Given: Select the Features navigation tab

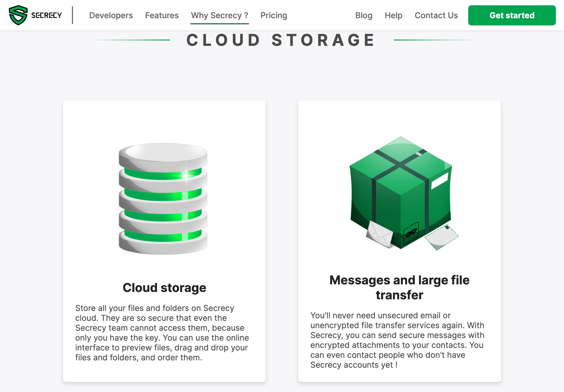Looking at the screenshot, I should [x=162, y=15].
